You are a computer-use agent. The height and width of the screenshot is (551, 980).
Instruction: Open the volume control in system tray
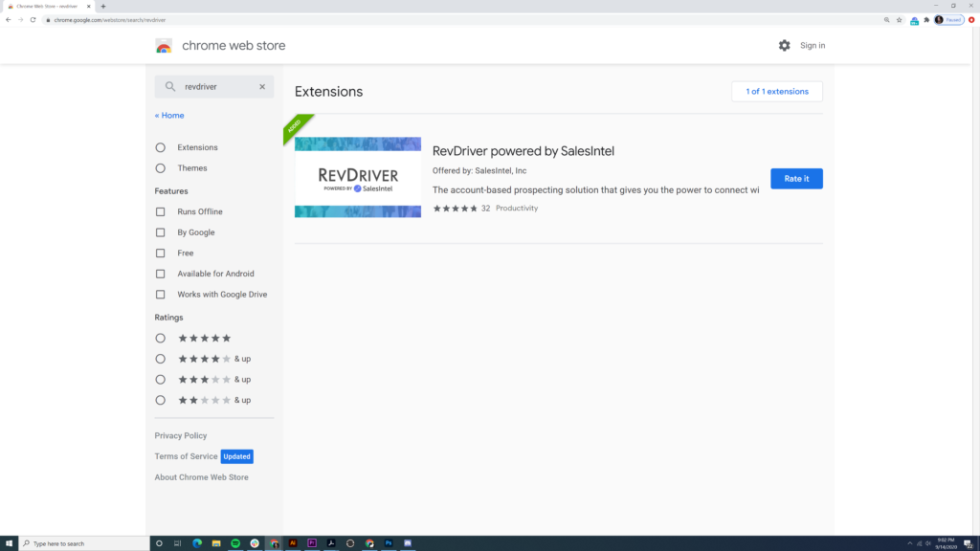tap(928, 543)
